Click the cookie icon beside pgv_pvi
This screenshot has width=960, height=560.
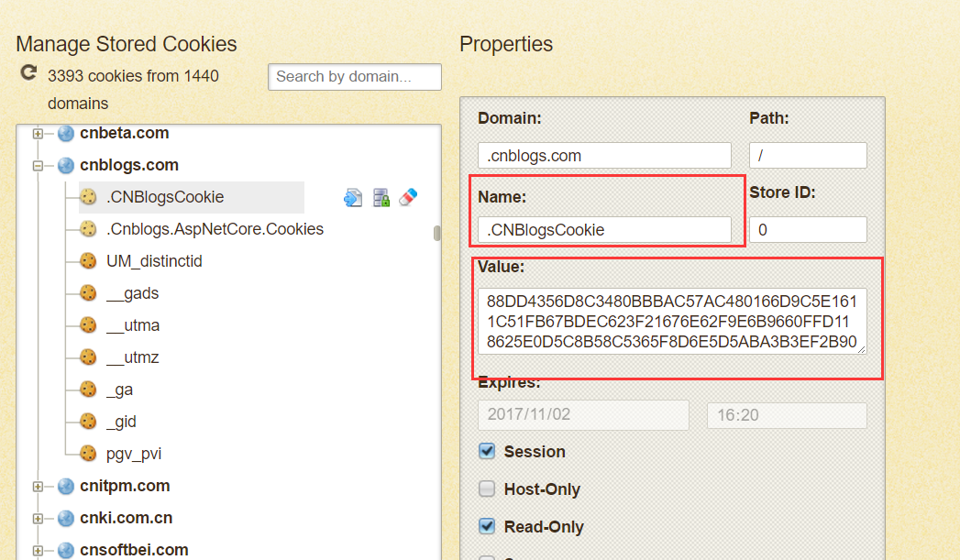click(x=88, y=453)
